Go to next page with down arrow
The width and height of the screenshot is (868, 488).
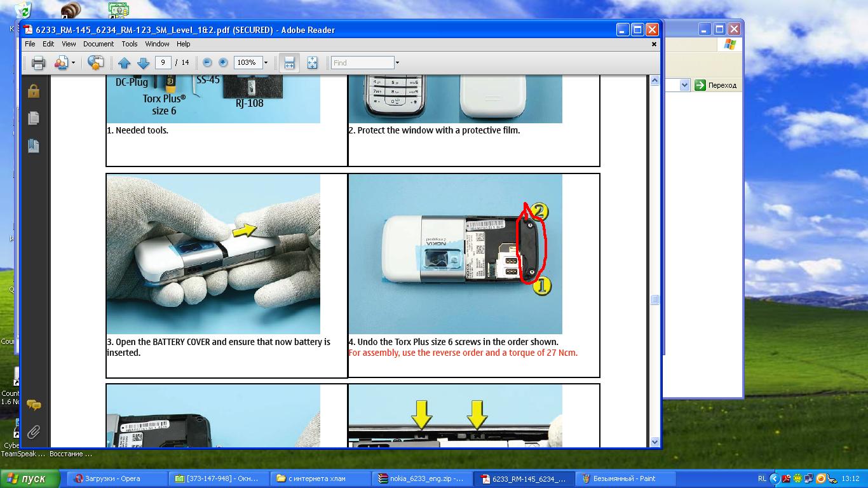[144, 62]
